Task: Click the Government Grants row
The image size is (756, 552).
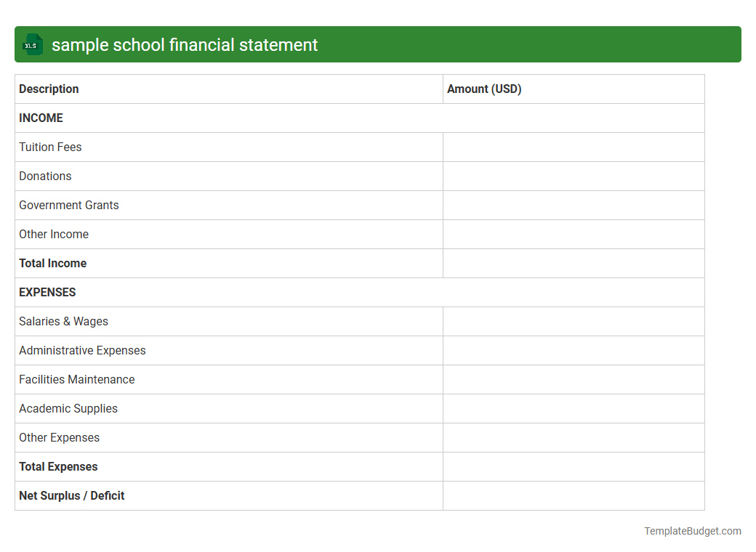Action: point(68,205)
